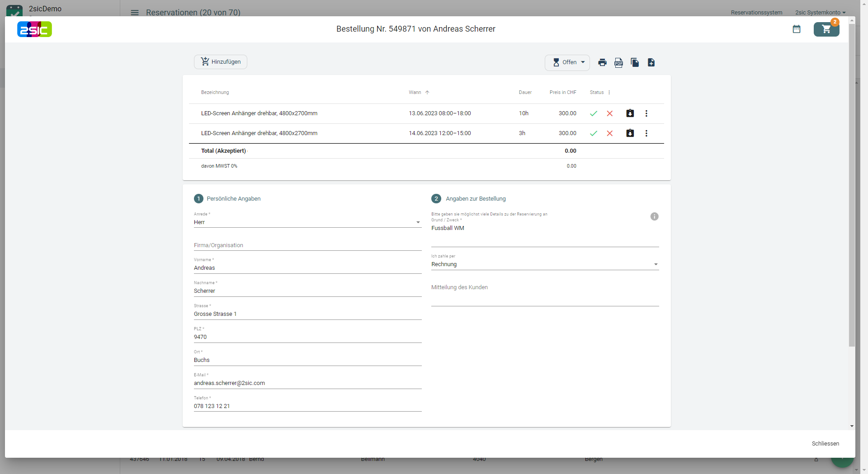Open the Offen status dropdown
The image size is (868, 474).
[x=567, y=62]
